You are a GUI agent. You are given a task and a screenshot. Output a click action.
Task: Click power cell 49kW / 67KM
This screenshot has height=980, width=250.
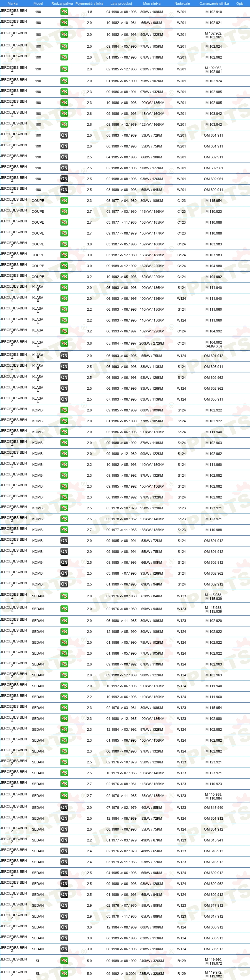coord(152,840)
